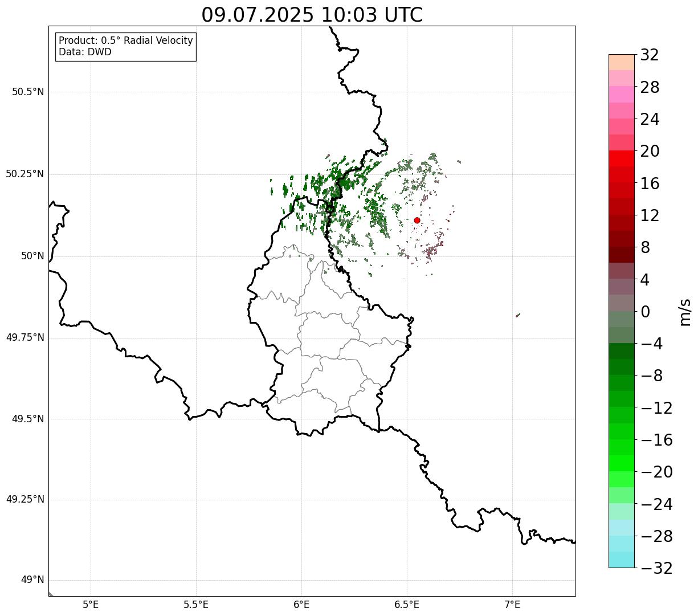Click the colorbar tick label −20
This screenshot has height=616, width=698.
[x=657, y=472]
